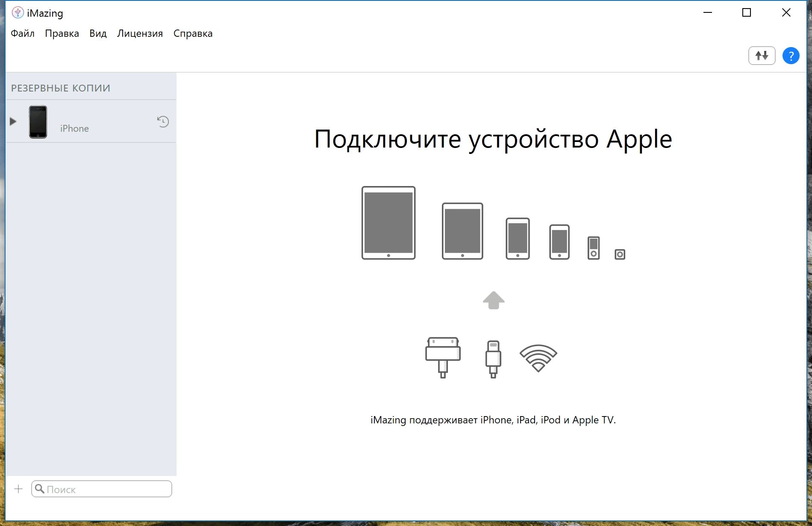Click the large iPad Pro device icon
This screenshot has height=526, width=812.
(x=388, y=223)
